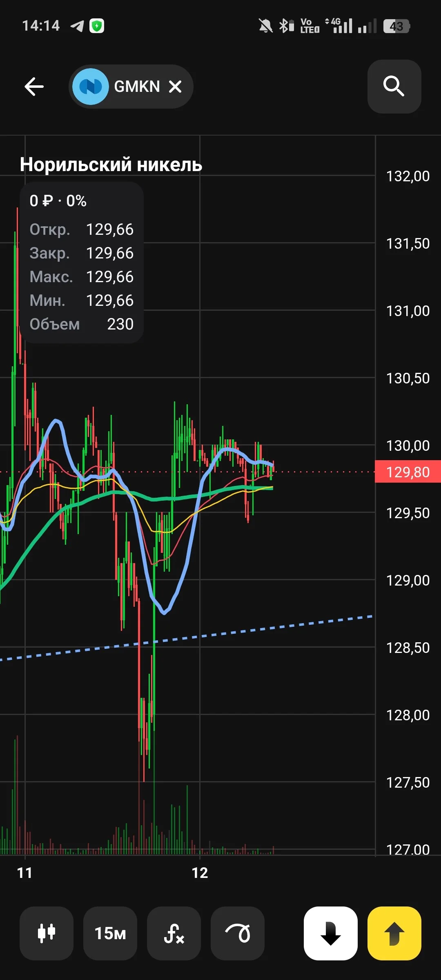This screenshot has height=980, width=441.
Task: Switch chart type with candlestick icon
Action: point(47,933)
